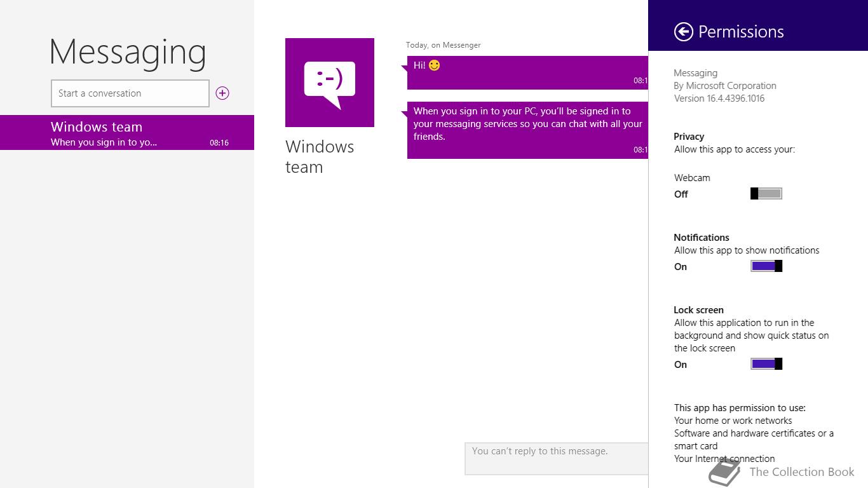Click the Start a conversation field
Viewport: 868px width, 488px height.
pos(130,93)
